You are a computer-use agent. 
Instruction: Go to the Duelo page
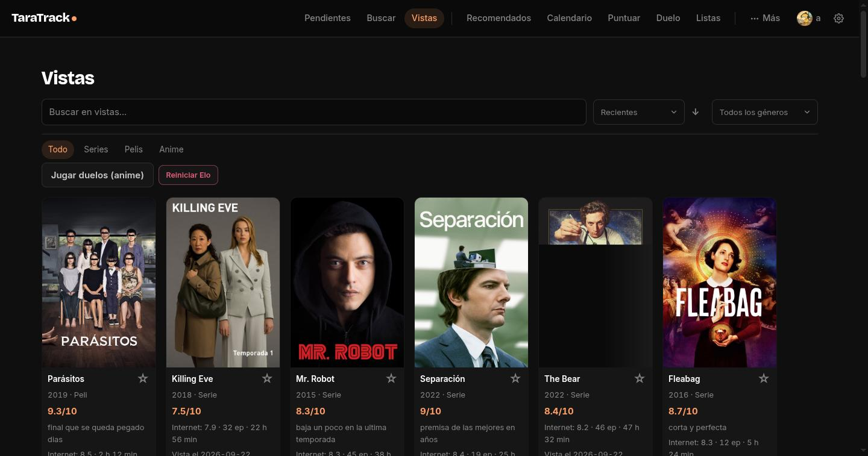click(x=668, y=18)
